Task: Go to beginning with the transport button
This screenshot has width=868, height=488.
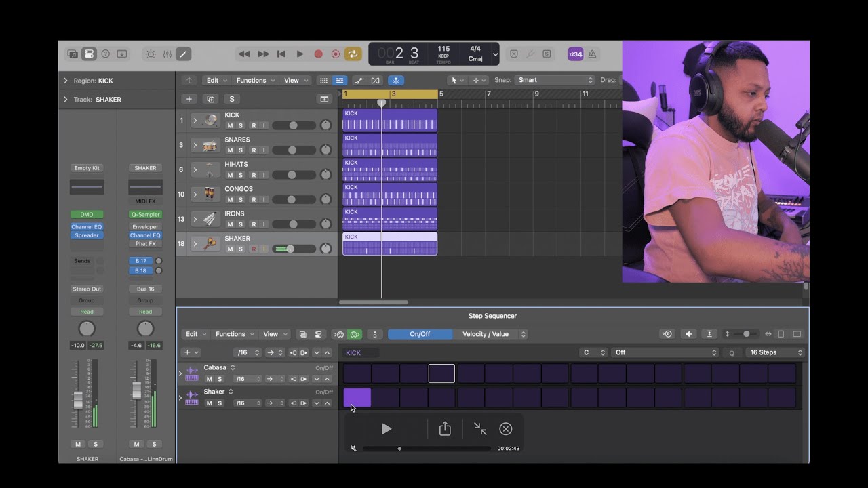Action: point(281,54)
